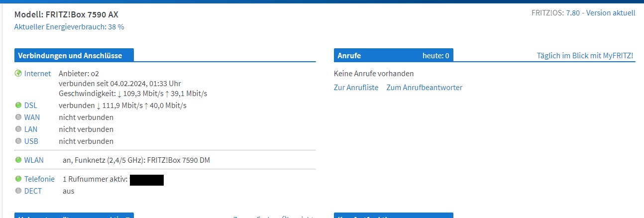Click nicht verbunden text beside WAN
This screenshot has height=218, width=644.
click(86, 117)
